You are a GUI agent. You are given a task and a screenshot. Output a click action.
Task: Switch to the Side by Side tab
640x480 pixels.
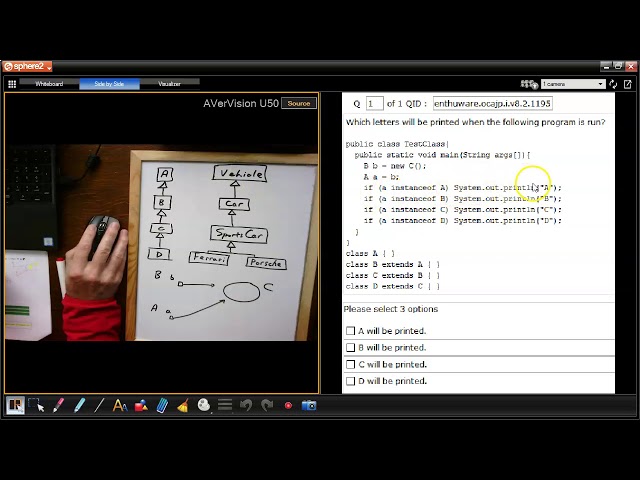pos(109,84)
